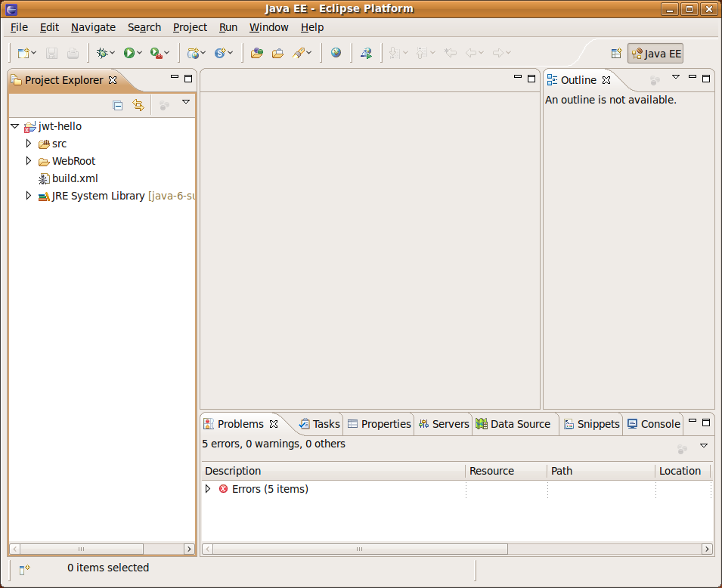722x588 pixels.
Task: Click the Open Type folder icon
Action: point(256,53)
